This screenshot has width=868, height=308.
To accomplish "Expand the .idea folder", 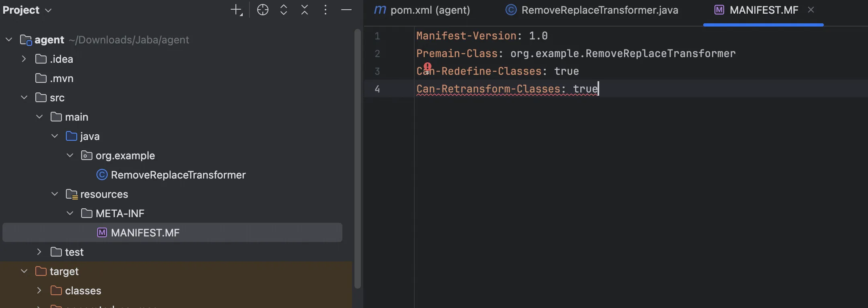I will [x=24, y=59].
